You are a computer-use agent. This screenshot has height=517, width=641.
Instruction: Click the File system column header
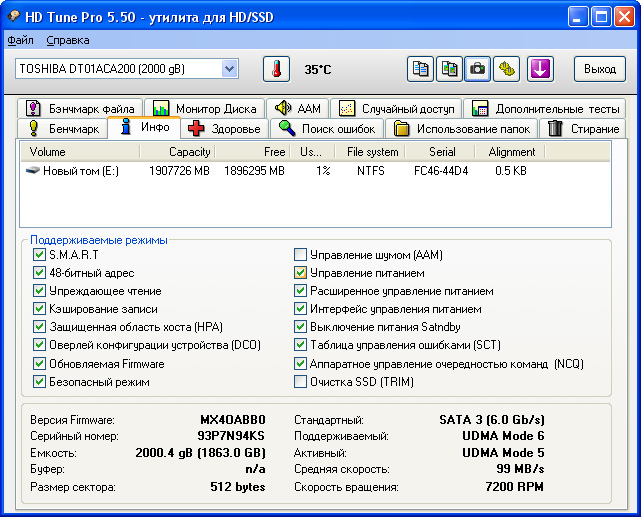click(x=370, y=152)
